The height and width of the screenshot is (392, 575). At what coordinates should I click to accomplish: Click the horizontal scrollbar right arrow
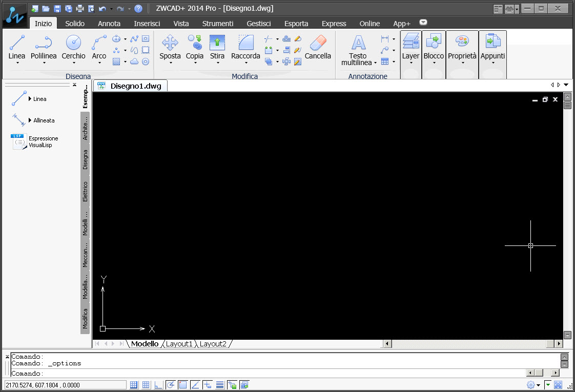tap(559, 344)
